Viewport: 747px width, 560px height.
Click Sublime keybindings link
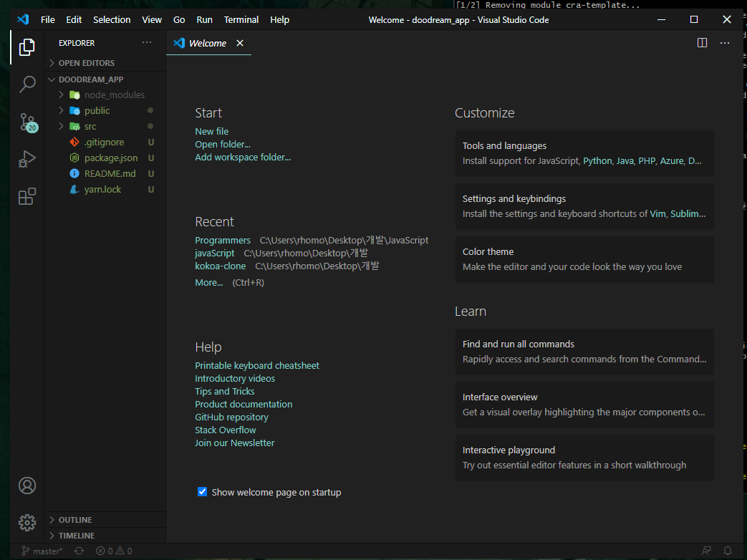click(x=688, y=214)
